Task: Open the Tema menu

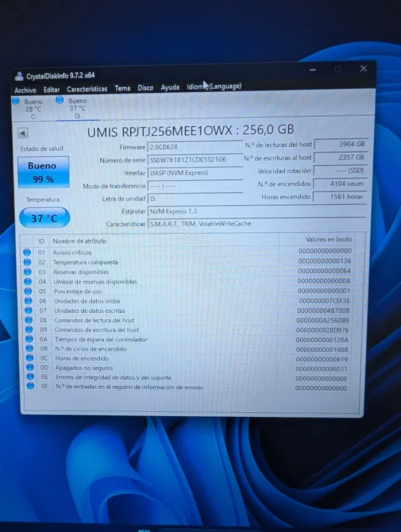Action: (x=122, y=89)
